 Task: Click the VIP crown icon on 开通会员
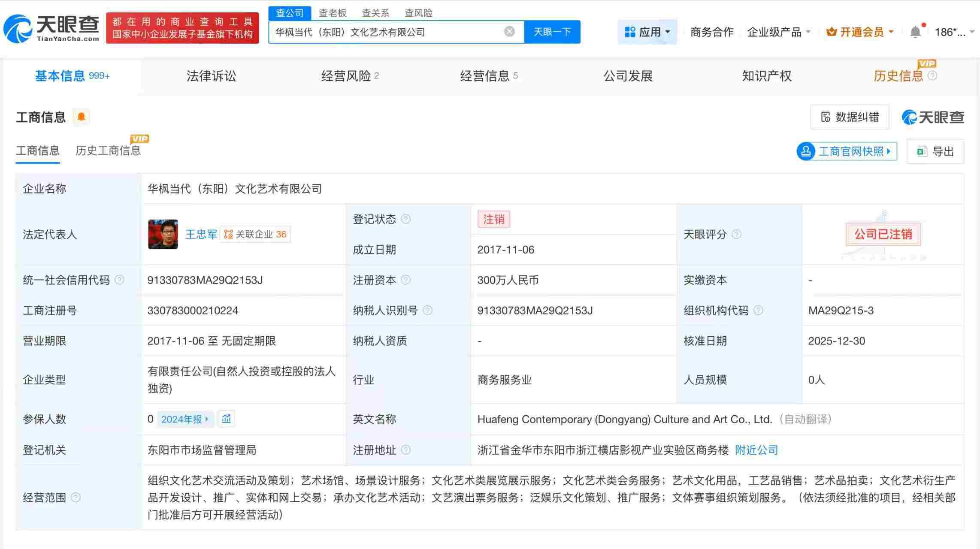831,31
